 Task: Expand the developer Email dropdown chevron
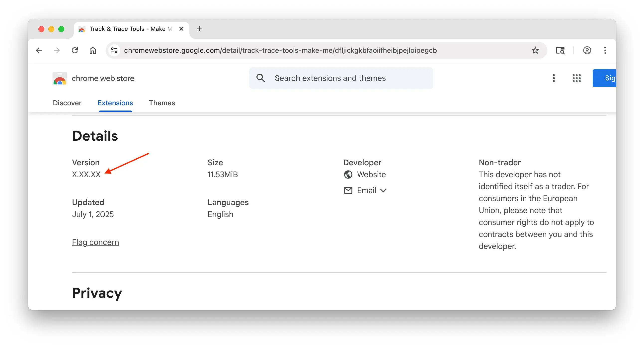pyautogui.click(x=383, y=191)
